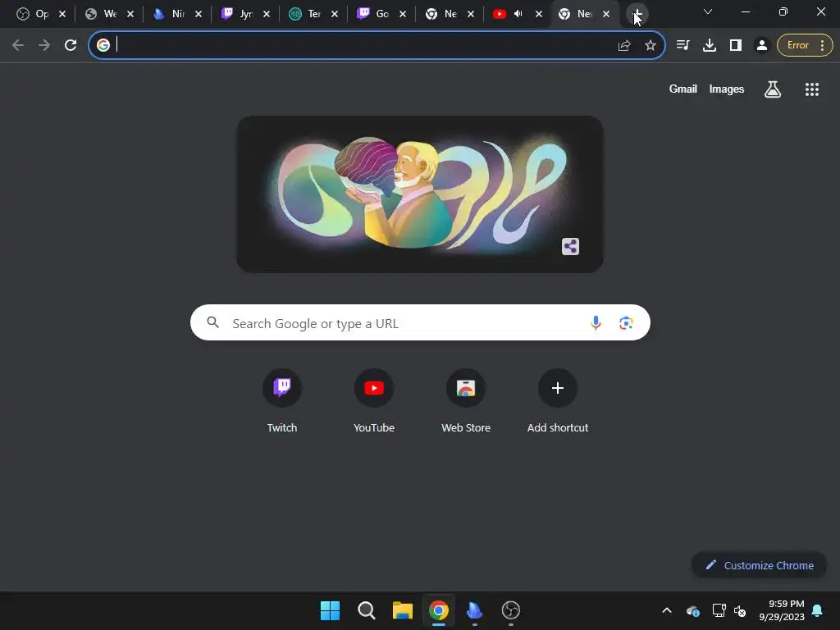Close the YouTube tab

(x=539, y=14)
